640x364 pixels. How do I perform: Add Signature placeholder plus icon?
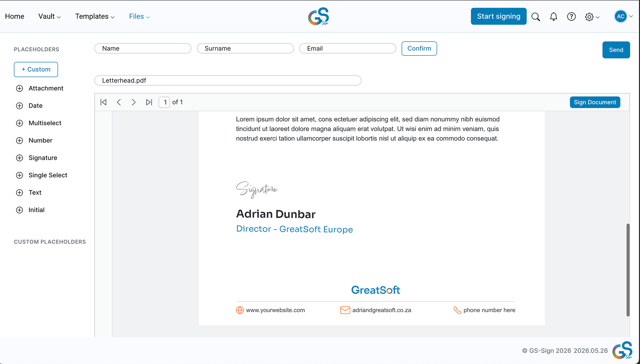(x=20, y=158)
